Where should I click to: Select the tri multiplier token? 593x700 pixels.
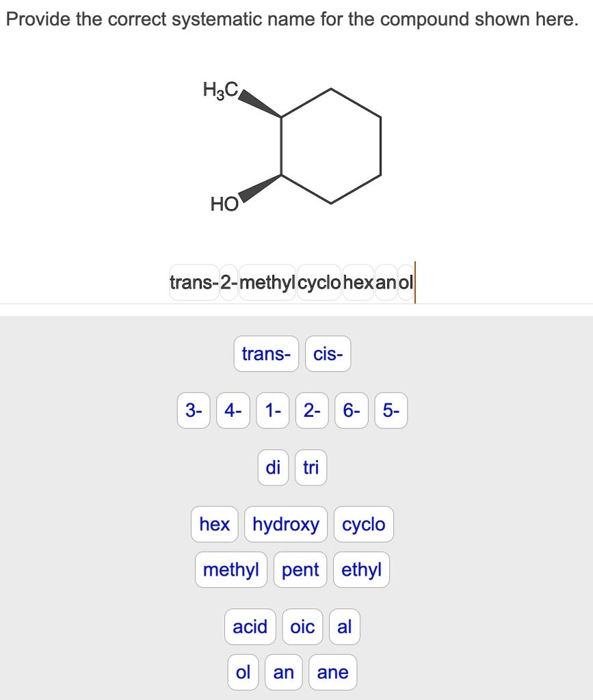coord(311,468)
